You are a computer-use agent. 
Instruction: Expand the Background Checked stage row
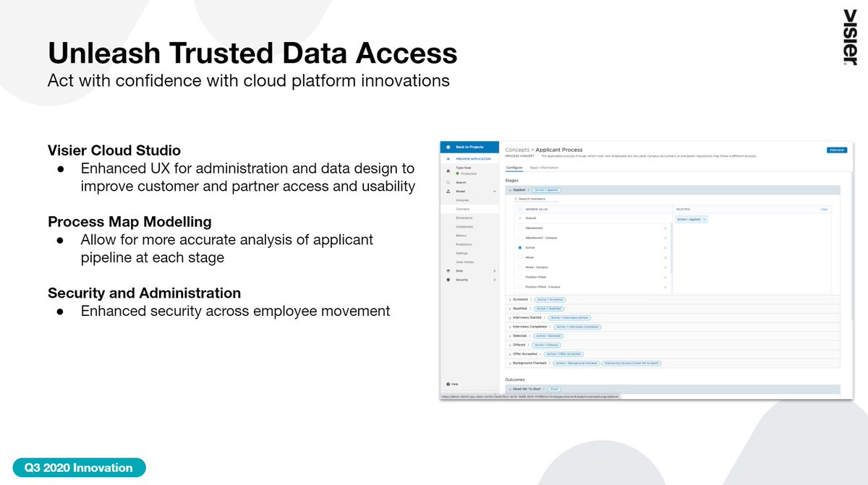pyautogui.click(x=510, y=363)
